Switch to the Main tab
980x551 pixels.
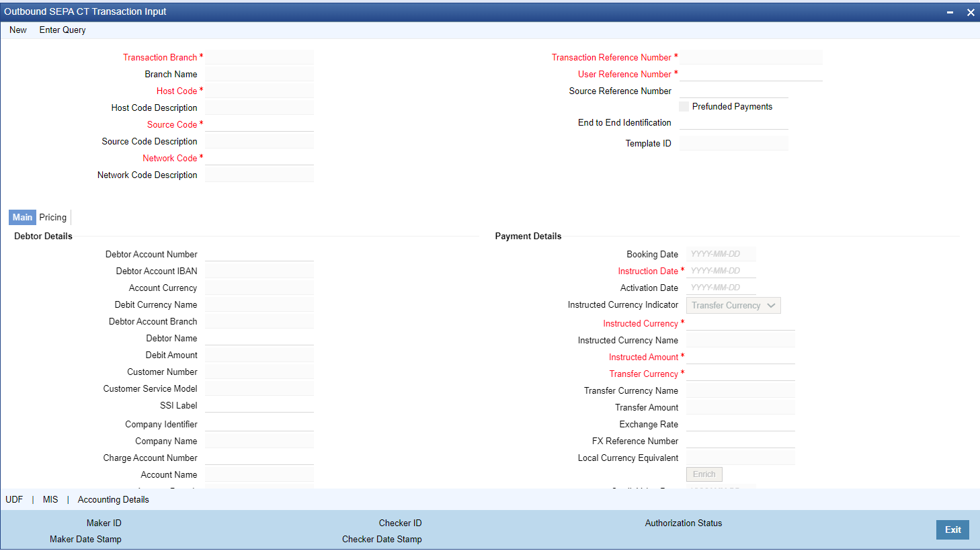(22, 217)
